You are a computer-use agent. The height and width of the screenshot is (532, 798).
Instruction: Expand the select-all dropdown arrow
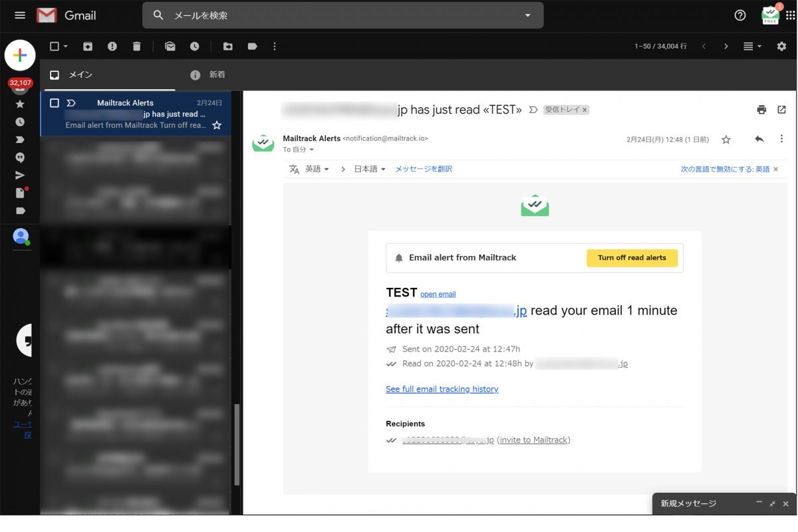pos(66,47)
